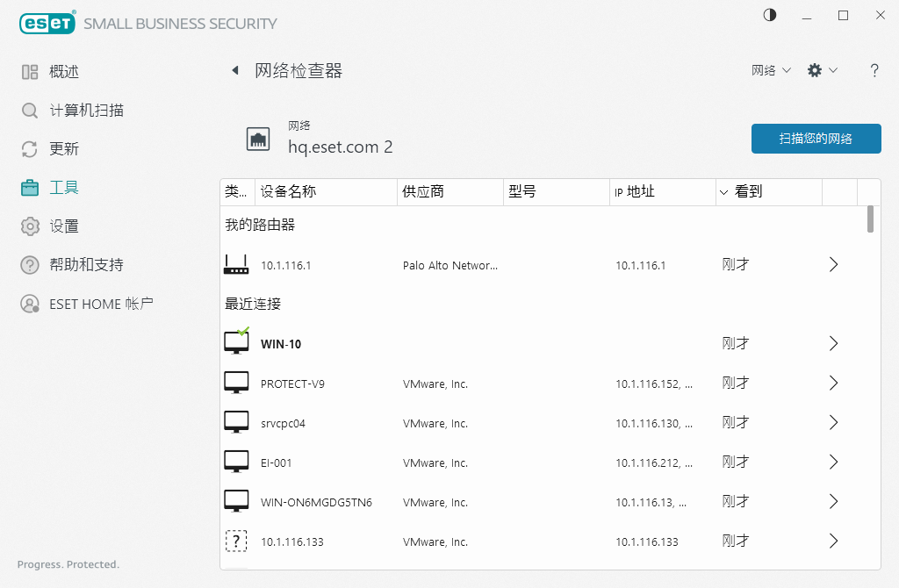
Task: Open the 网络 dropdown menu
Action: coord(771,71)
